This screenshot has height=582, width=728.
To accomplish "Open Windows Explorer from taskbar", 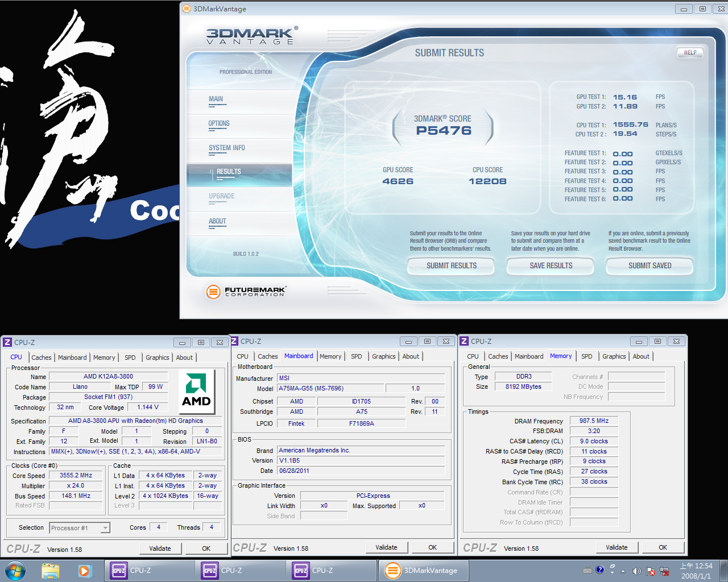I will coord(51,570).
